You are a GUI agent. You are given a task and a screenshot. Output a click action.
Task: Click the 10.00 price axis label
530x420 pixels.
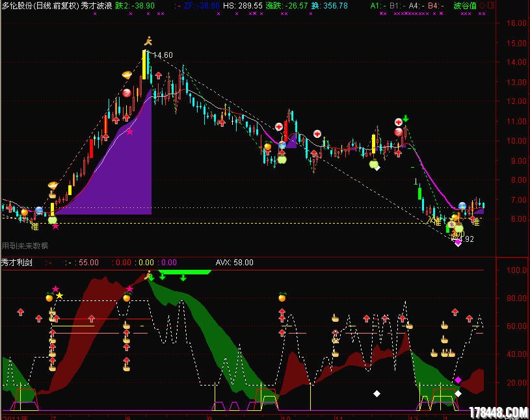pyautogui.click(x=517, y=141)
